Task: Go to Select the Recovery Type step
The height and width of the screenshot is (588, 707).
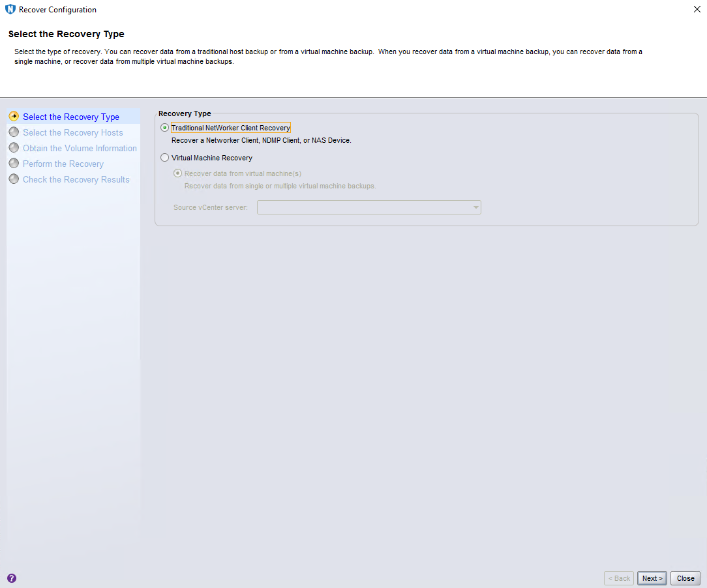Action: pyautogui.click(x=71, y=117)
